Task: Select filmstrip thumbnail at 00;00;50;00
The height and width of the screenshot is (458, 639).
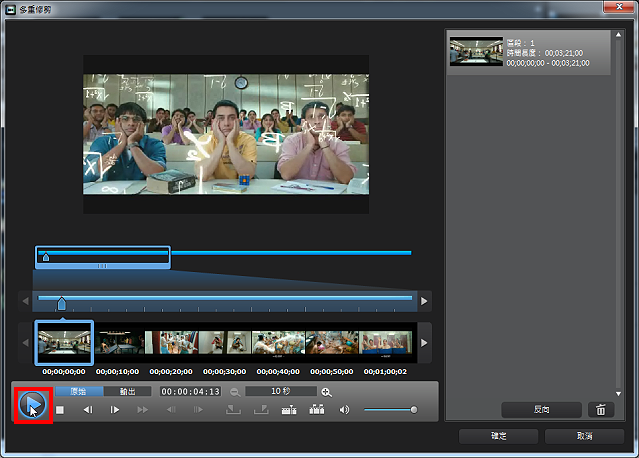Action: pos(332,342)
